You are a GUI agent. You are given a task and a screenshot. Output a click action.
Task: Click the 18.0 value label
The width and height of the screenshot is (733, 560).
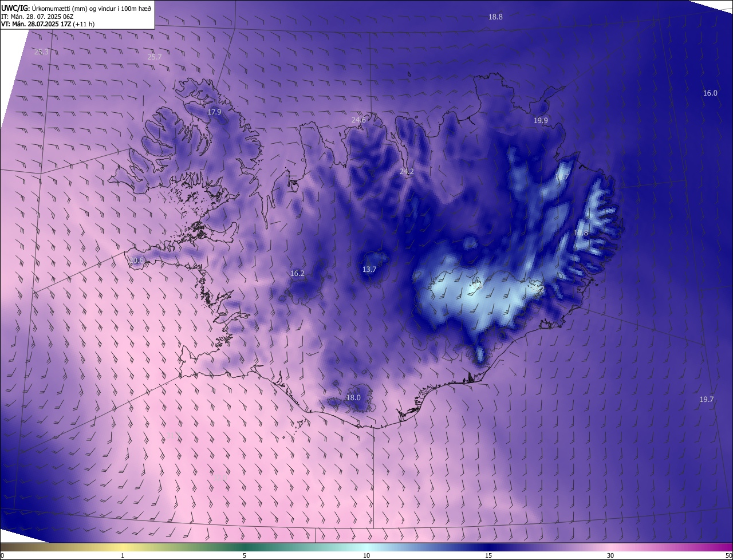353,397
